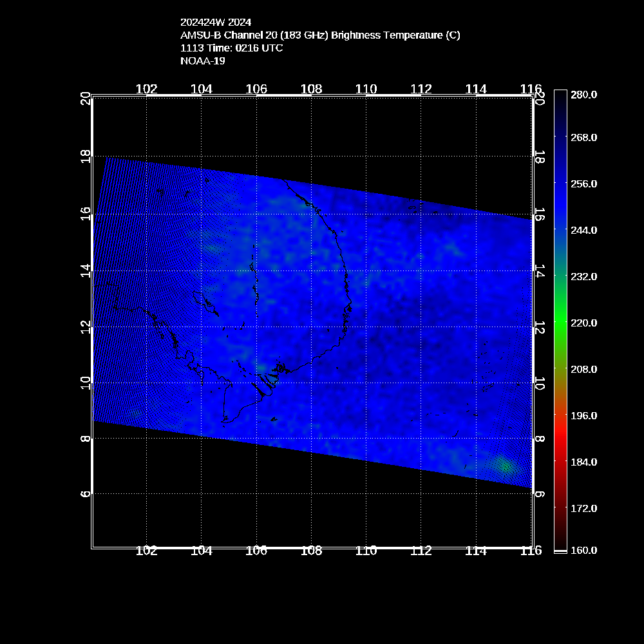Click longitude label 110 on top axis
Screen dimensions: 644x644
point(366,89)
